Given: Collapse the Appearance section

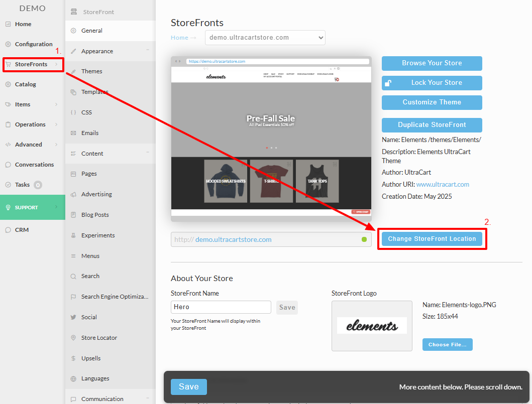Looking at the screenshot, I should click(148, 50).
